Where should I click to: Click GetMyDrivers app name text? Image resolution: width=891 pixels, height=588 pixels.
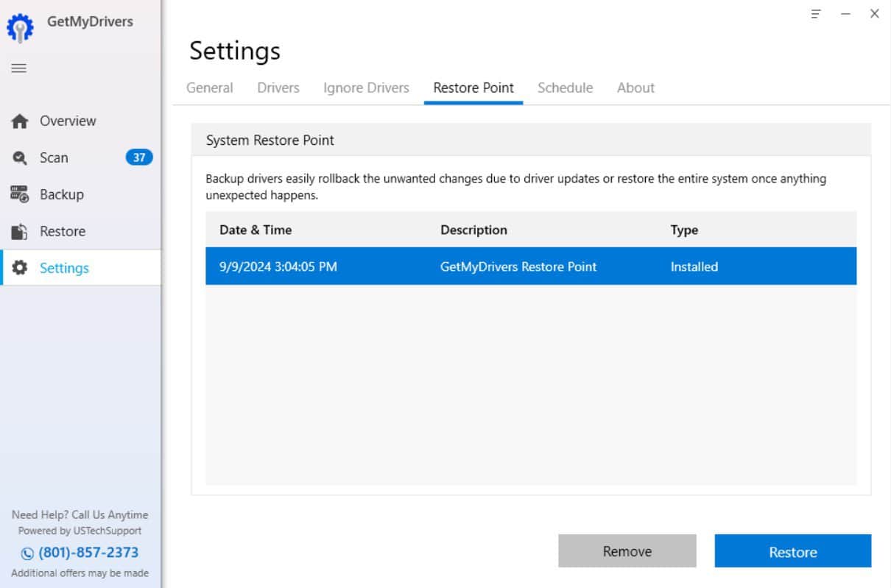point(90,21)
